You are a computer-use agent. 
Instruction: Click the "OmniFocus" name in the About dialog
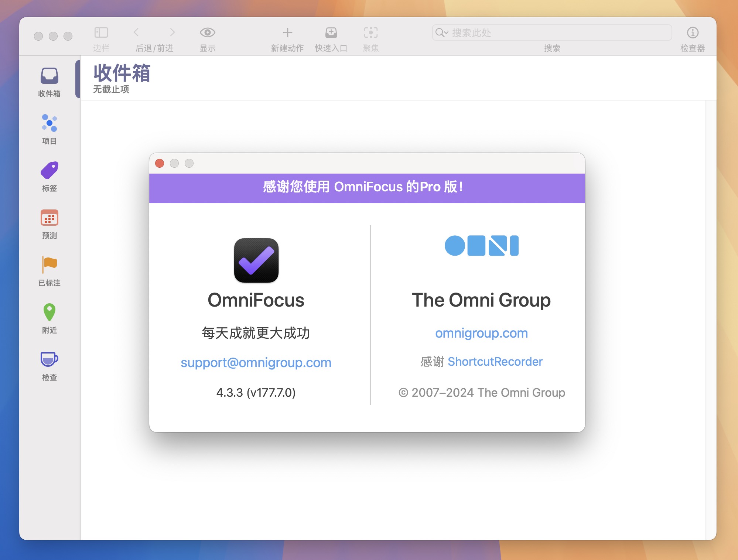point(256,300)
